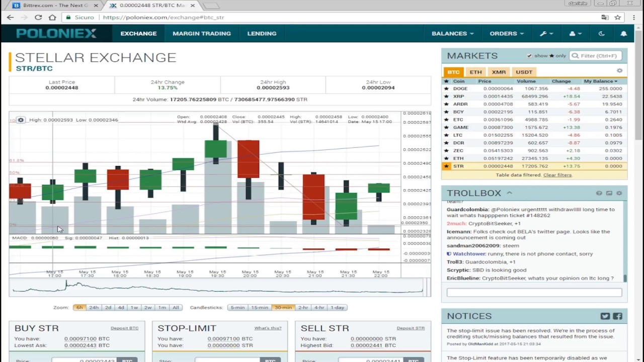
Task: Click the chart range overview slider
Action: [220, 287]
